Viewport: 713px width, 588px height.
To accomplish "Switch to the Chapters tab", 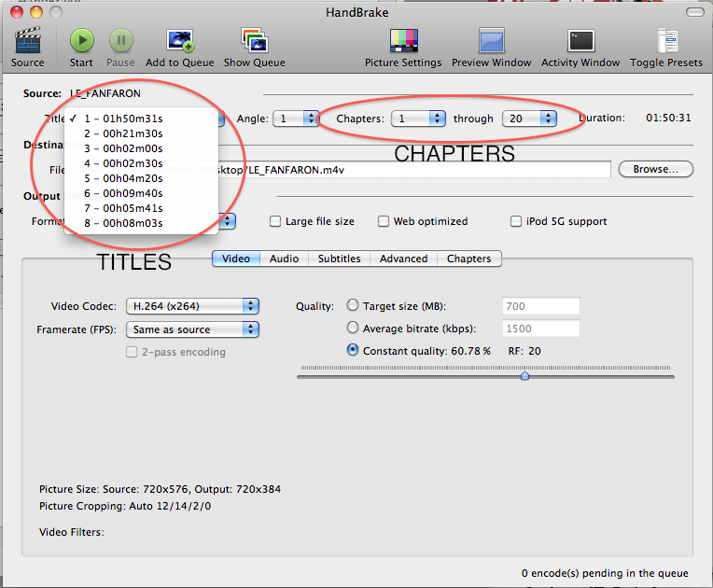I will point(469,259).
